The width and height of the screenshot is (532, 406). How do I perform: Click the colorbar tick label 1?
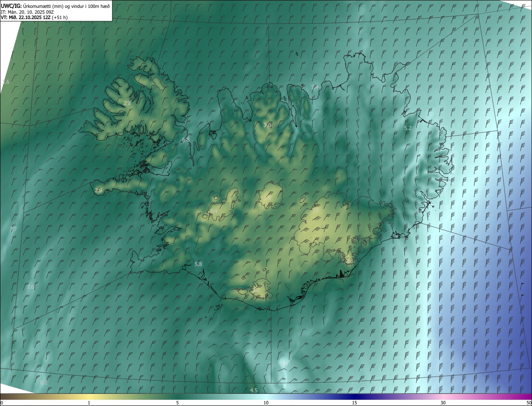(89, 403)
